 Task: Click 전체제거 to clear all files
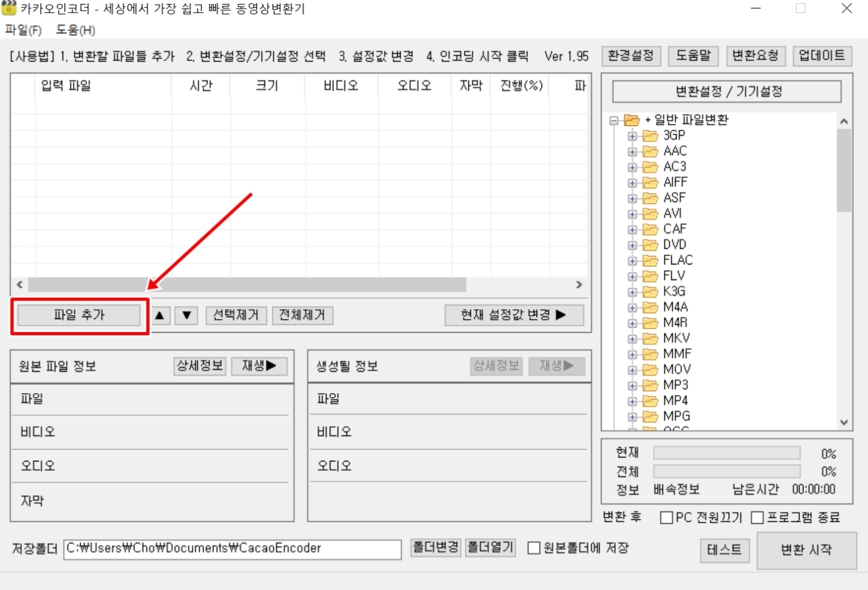[303, 315]
